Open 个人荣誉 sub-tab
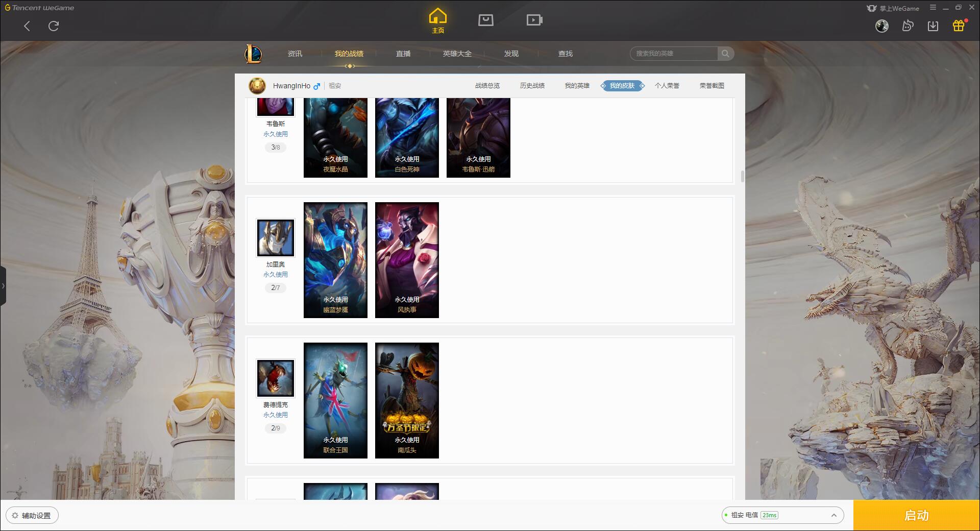 click(x=667, y=86)
